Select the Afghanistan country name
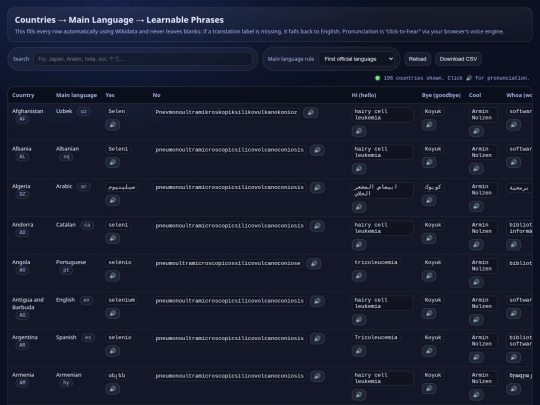This screenshot has width=540, height=405. [x=28, y=111]
